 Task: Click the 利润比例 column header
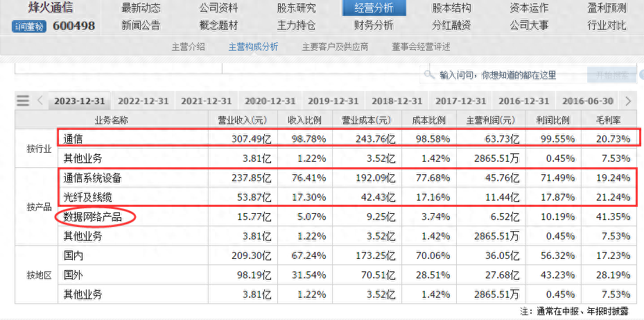coord(552,119)
